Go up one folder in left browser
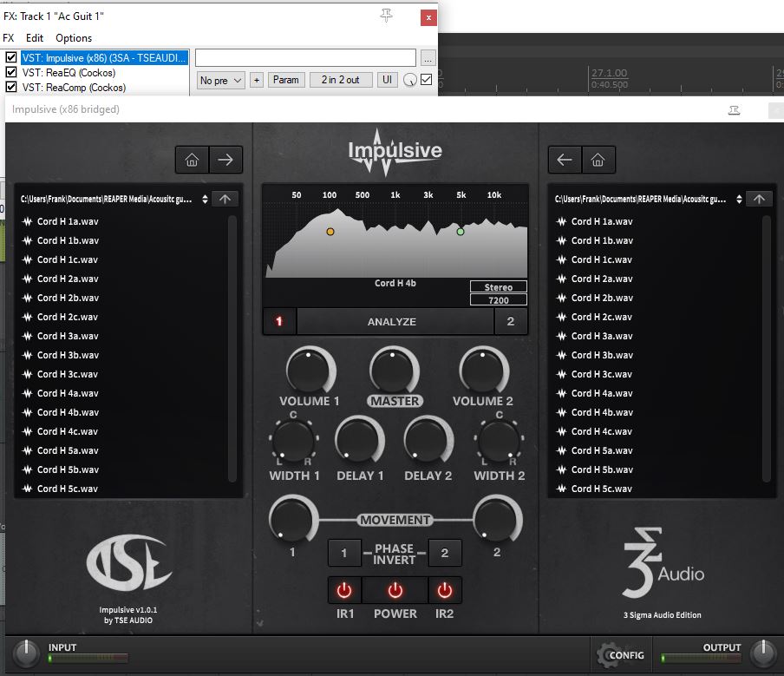This screenshot has height=676, width=784. click(225, 199)
